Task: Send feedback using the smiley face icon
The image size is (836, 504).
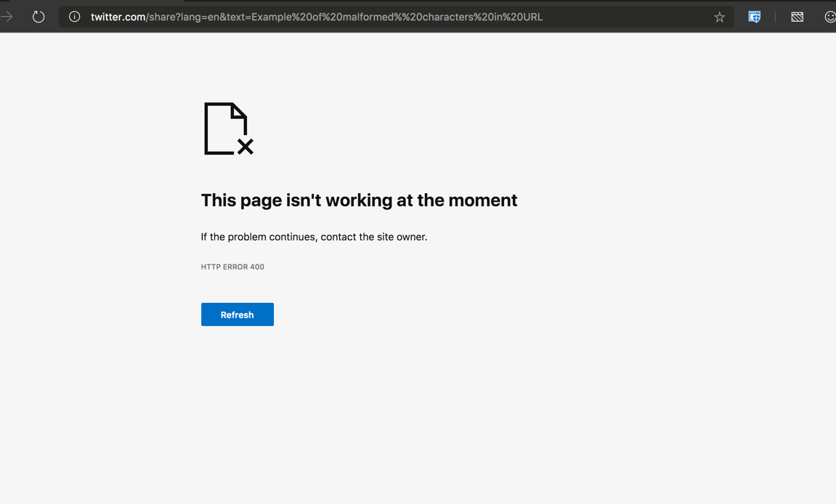Action: [829, 17]
